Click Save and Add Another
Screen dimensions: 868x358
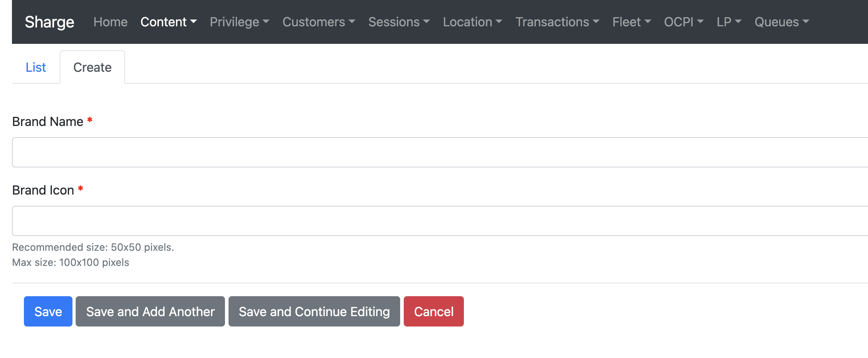[150, 311]
